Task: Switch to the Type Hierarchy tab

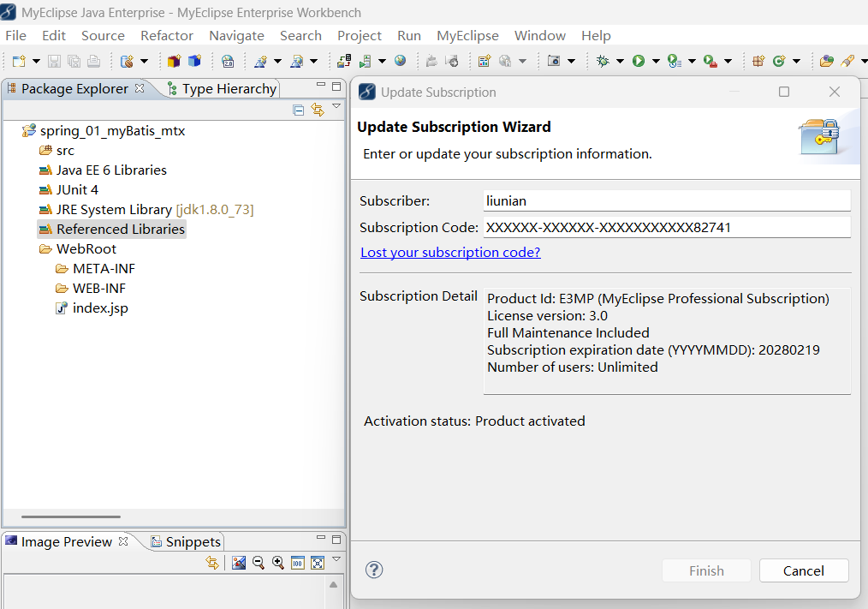Action: tap(223, 89)
